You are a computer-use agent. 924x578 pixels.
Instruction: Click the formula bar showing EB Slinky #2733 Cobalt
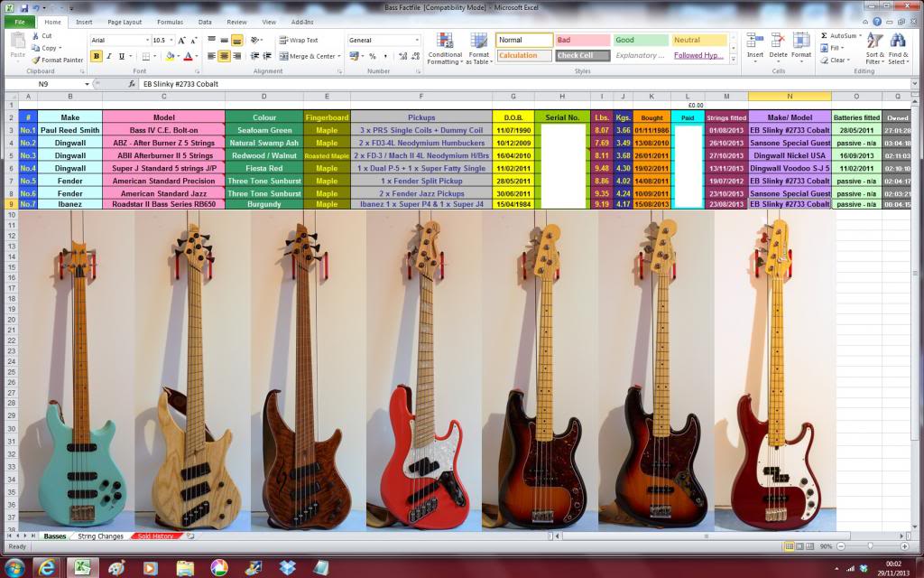(x=524, y=84)
